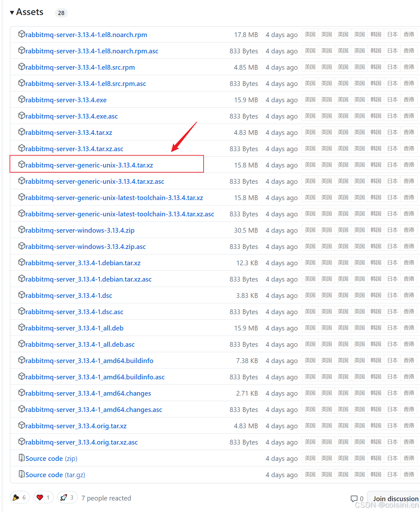Click package icon beside rabbitmq-server_3.13.4-1_amd64.buildinfo
This screenshot has height=512, width=420.
(x=21, y=360)
